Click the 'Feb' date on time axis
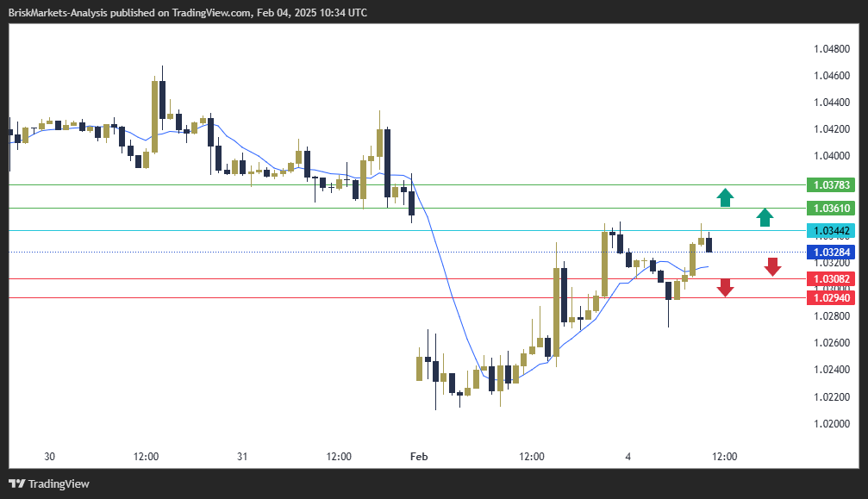Viewport: 868px width, 499px height. point(418,456)
